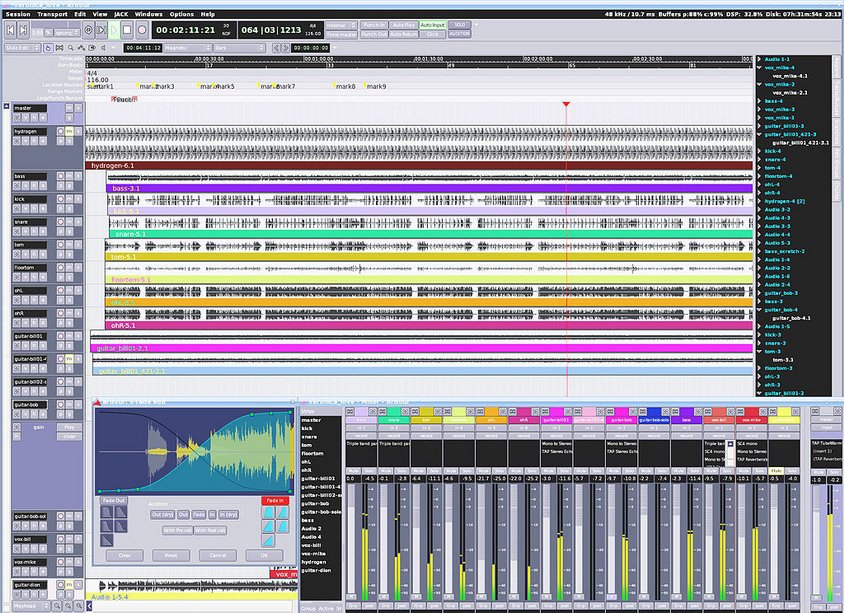Jump to session start with rewind icon
Viewport: 844px width, 613px height.
pos(10,30)
